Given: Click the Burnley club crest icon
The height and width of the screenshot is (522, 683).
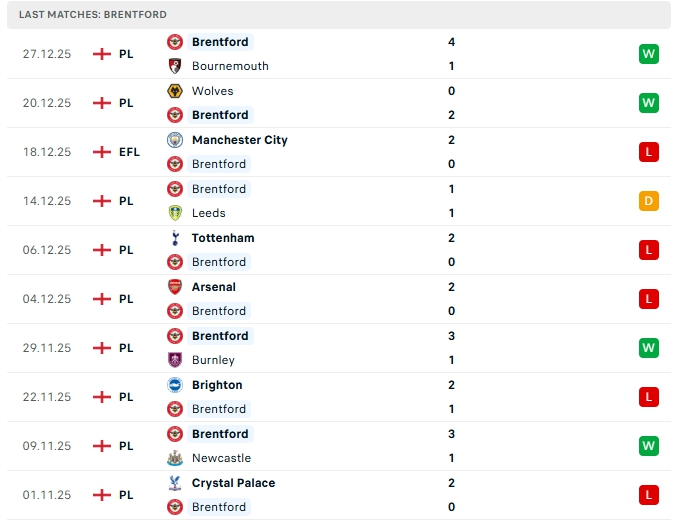Looking at the screenshot, I should pyautogui.click(x=175, y=360).
